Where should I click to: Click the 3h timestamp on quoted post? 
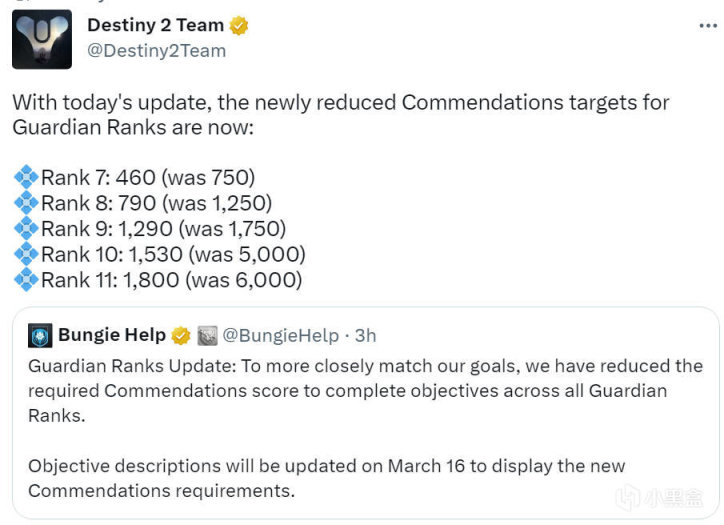pyautogui.click(x=364, y=336)
